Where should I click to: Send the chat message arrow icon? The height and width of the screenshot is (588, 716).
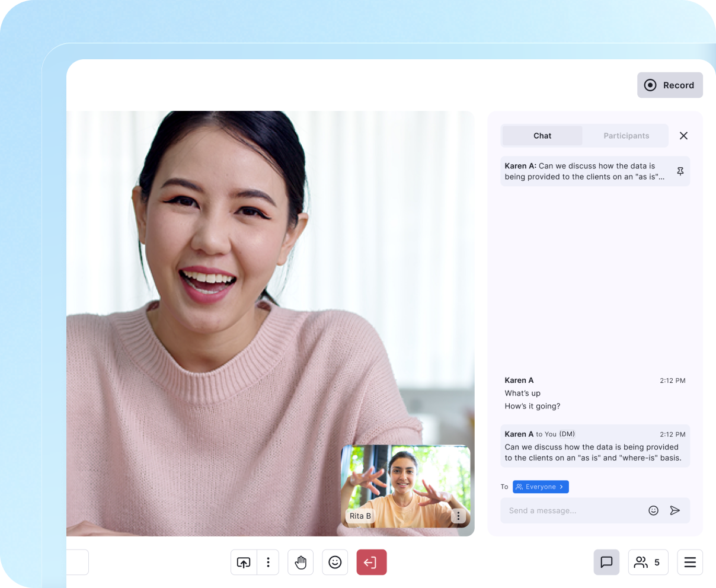click(x=675, y=510)
